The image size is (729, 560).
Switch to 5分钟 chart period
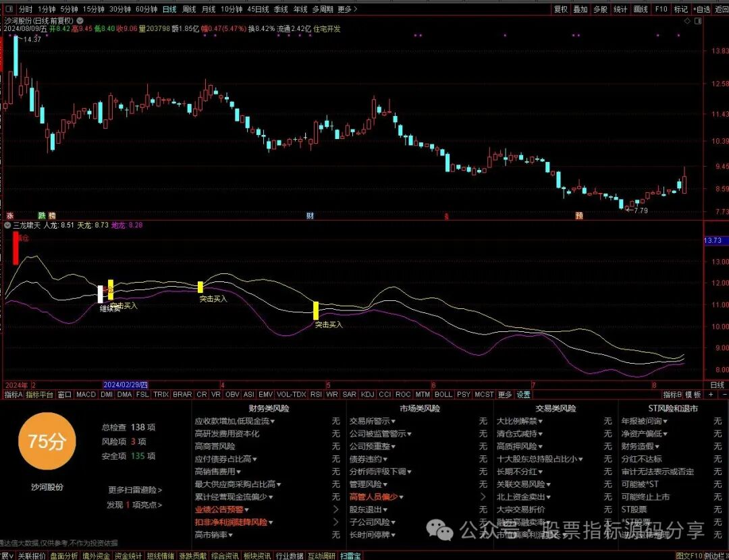pyautogui.click(x=69, y=9)
